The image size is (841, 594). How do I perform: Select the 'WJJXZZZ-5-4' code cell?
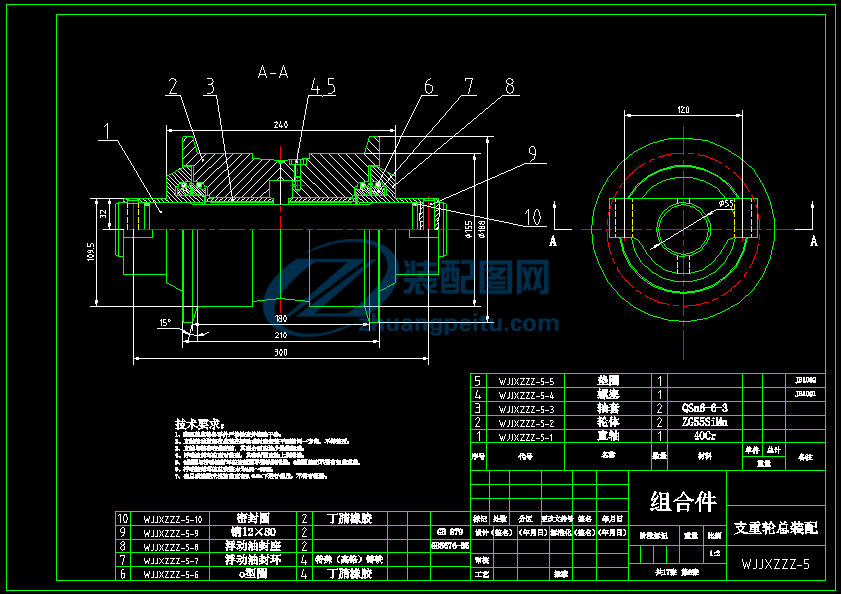[526, 395]
